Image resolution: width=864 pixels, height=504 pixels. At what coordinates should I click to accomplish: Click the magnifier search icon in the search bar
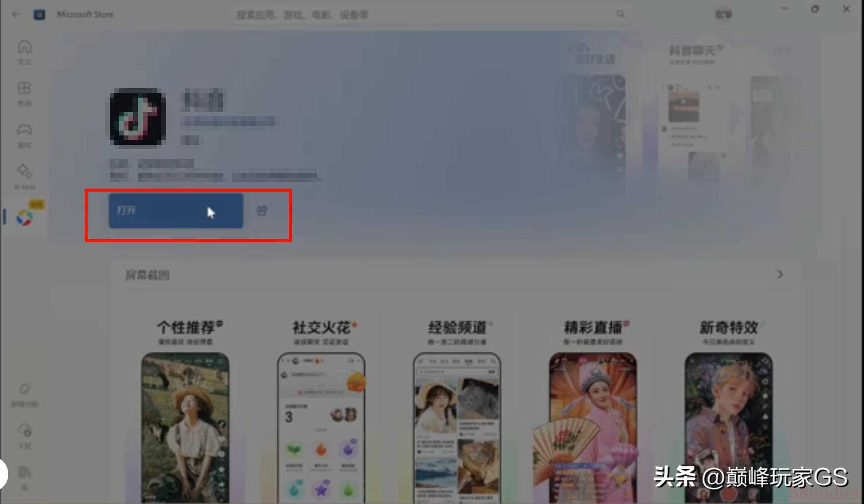coord(621,14)
